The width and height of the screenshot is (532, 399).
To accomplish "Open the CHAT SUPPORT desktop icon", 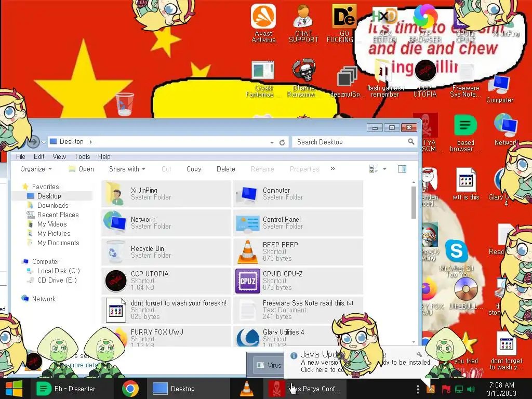I will pos(303,23).
